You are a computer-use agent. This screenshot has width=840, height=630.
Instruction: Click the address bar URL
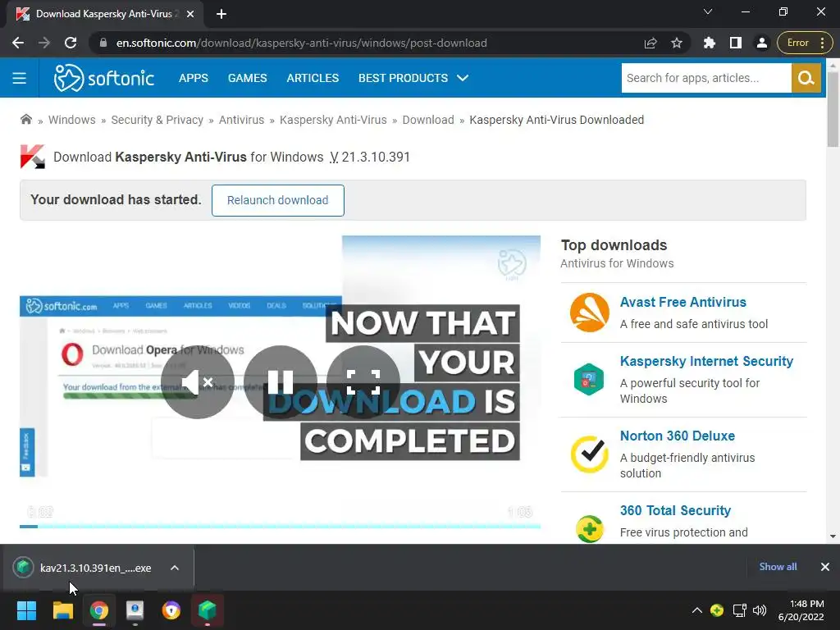(302, 43)
